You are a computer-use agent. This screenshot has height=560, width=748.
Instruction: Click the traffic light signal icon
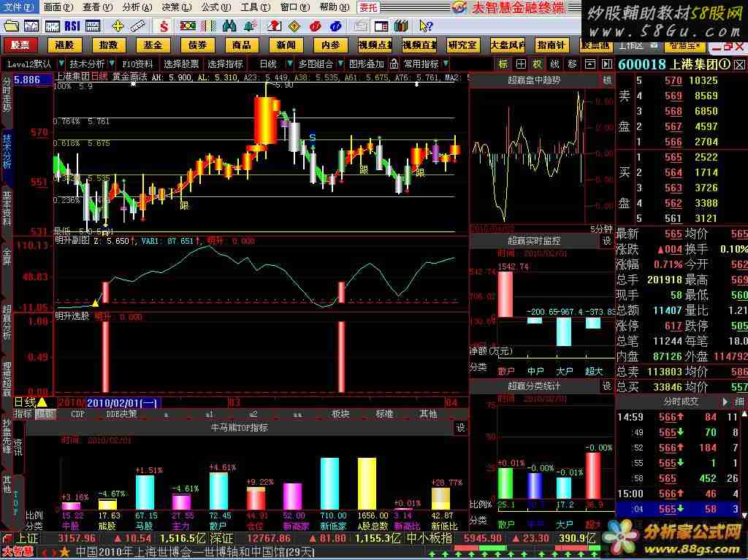tap(188, 26)
